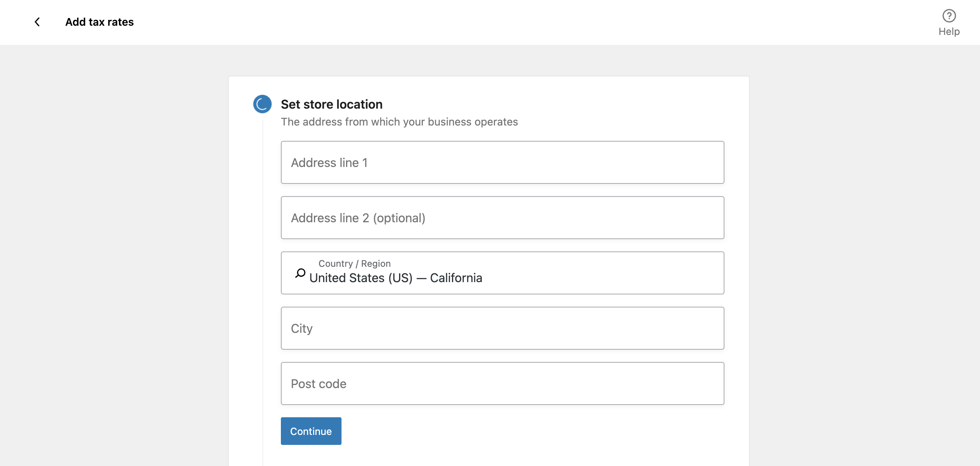The width and height of the screenshot is (980, 466).
Task: Click the magnifier icon in Country field
Action: click(x=300, y=273)
